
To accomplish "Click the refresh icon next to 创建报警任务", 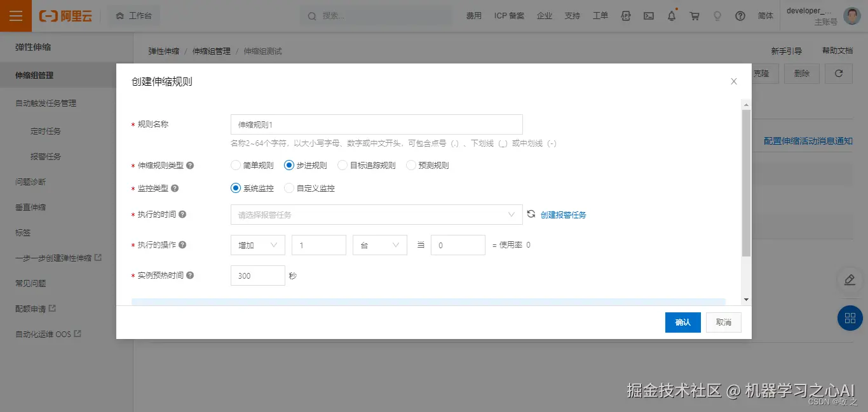I will click(x=531, y=215).
